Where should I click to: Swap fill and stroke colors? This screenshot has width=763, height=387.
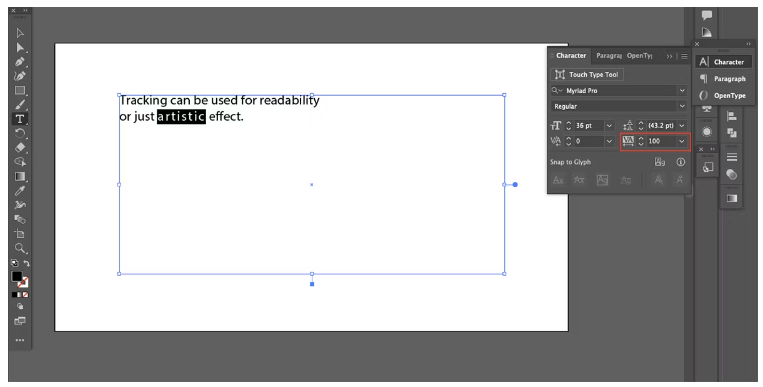(26, 263)
